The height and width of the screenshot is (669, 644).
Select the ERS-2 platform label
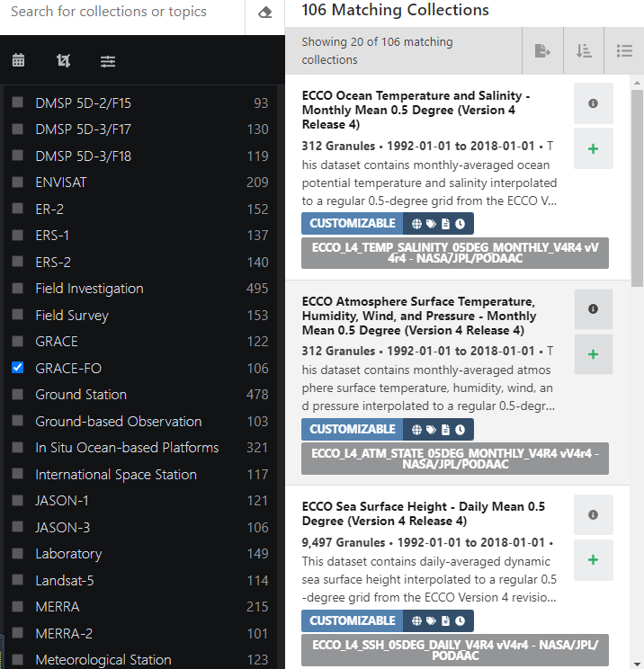(53, 262)
